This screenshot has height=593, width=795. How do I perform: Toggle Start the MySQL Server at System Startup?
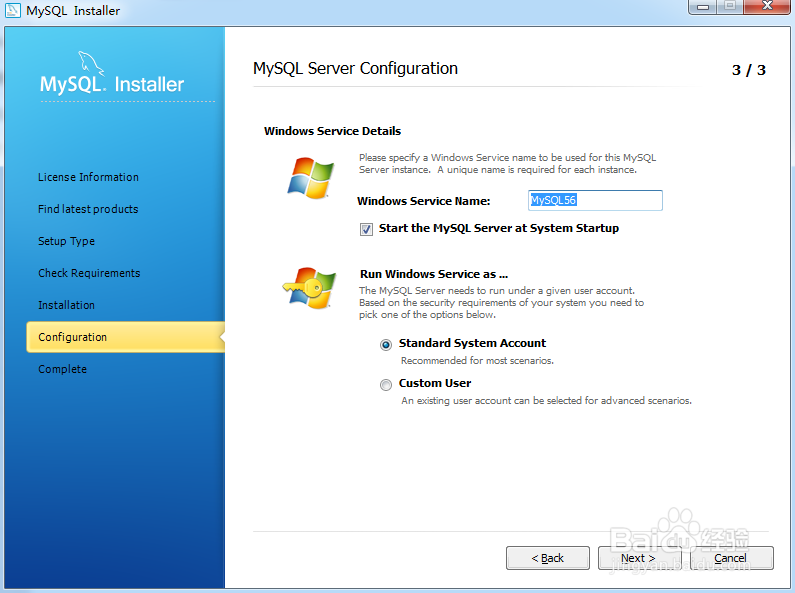(366, 229)
